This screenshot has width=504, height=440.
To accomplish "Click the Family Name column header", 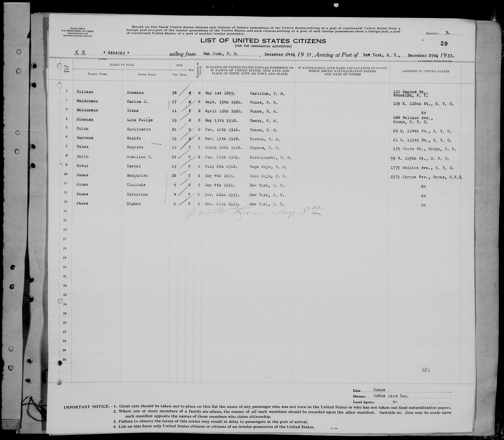I will coord(98,74).
